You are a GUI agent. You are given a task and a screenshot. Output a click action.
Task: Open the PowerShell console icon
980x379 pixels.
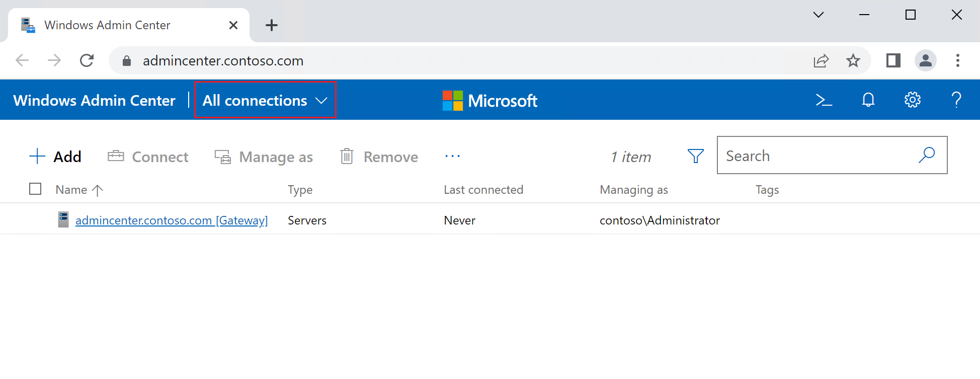point(824,100)
